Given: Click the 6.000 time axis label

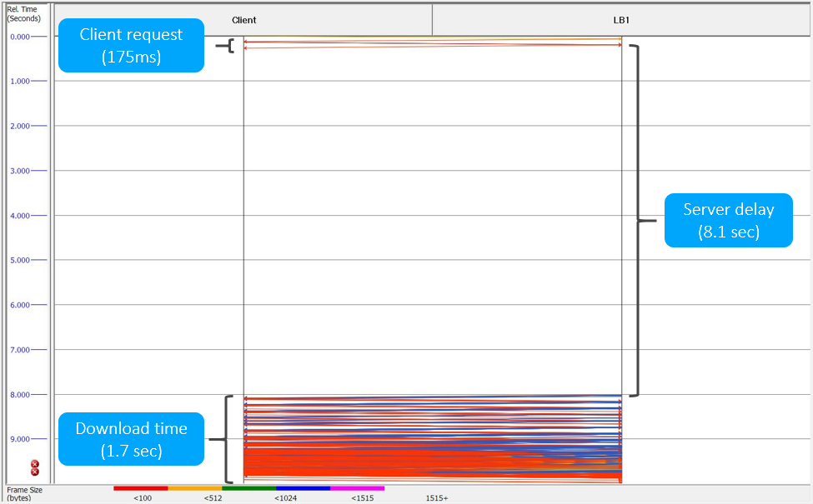Looking at the screenshot, I should 20,305.
